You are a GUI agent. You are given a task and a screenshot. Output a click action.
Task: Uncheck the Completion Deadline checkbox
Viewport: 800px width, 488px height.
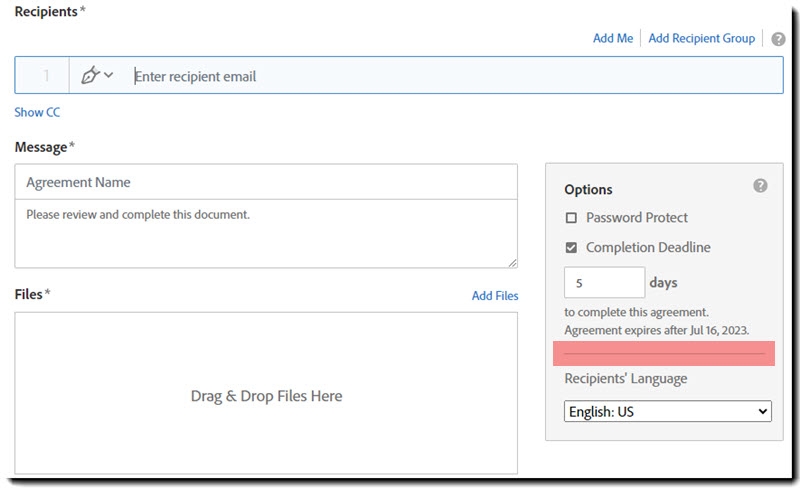click(571, 248)
